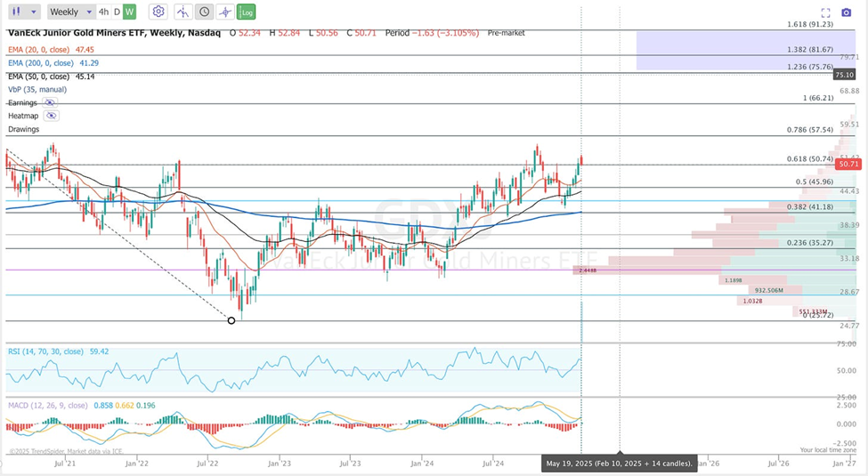Click the Fibonacci anchor circle at the chart low
Screen dimensions: 868x476
231,320
